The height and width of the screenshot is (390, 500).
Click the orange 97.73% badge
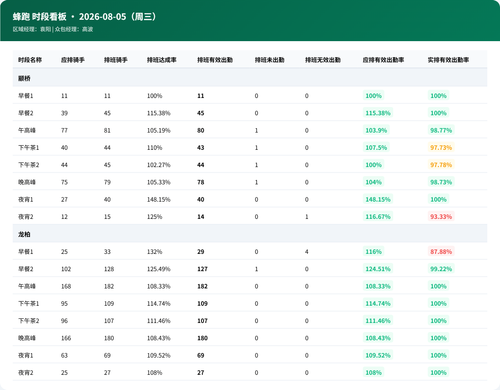[x=441, y=148]
